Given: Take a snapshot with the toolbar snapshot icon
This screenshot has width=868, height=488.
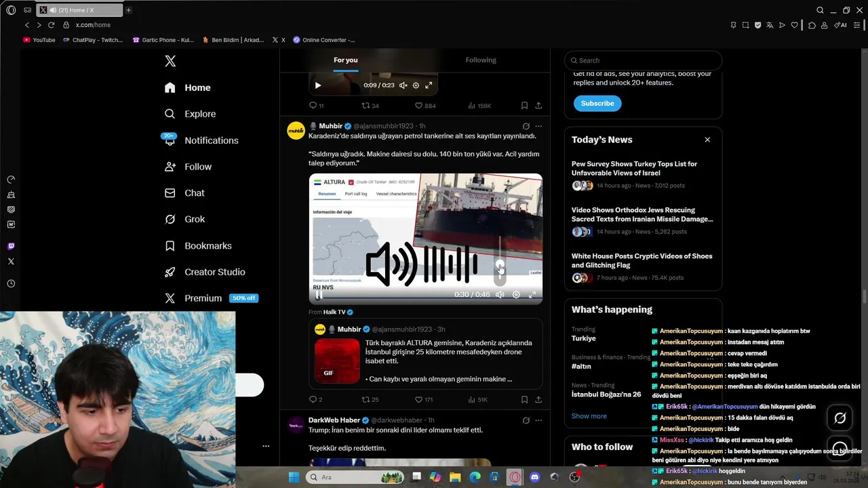Looking at the screenshot, I should (x=745, y=25).
